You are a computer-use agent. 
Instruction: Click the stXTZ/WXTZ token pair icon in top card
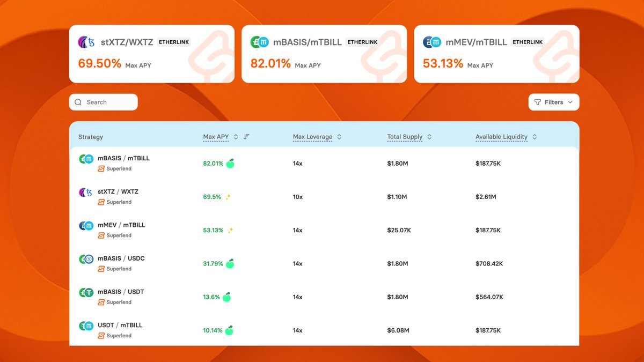click(86, 42)
